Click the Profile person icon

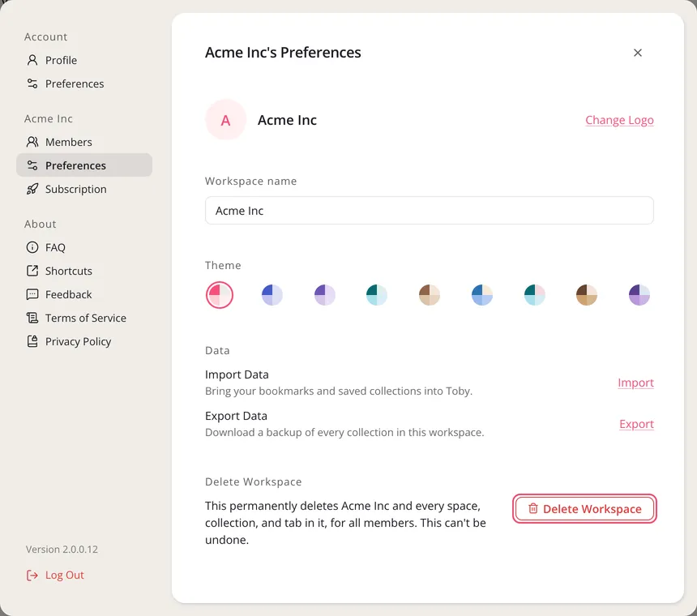32,60
